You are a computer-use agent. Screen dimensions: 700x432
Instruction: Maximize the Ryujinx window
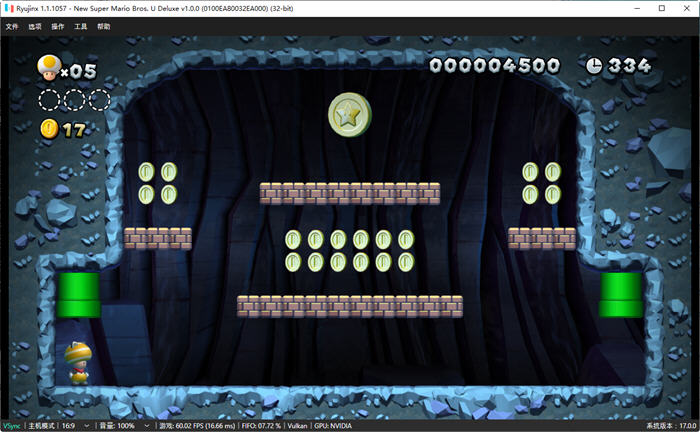click(662, 8)
